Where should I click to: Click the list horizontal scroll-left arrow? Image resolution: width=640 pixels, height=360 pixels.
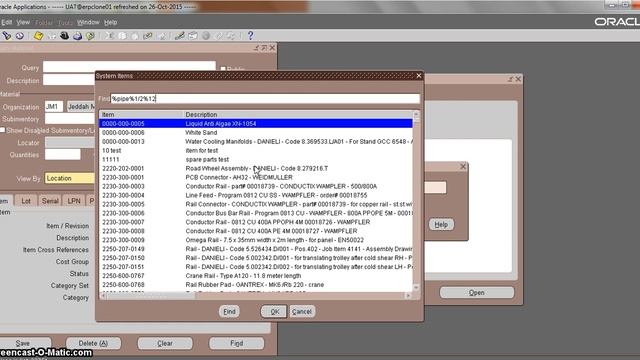[103, 296]
